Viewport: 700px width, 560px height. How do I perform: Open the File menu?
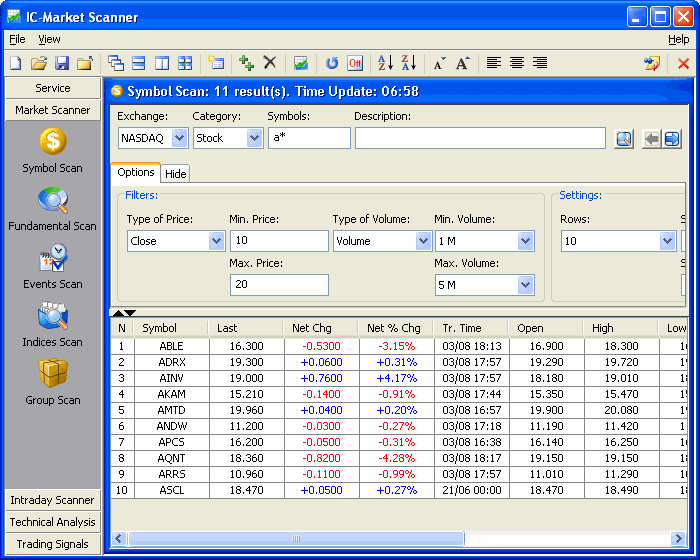coord(17,39)
